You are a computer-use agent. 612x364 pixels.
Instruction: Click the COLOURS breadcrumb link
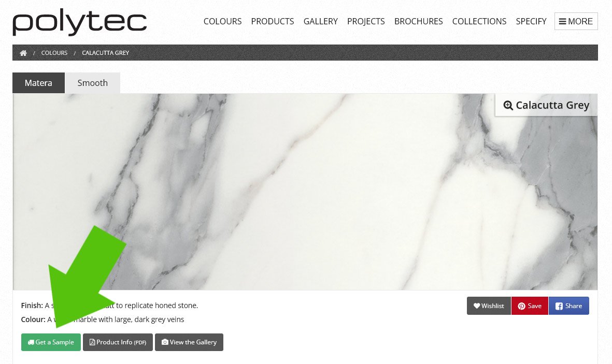pyautogui.click(x=54, y=53)
